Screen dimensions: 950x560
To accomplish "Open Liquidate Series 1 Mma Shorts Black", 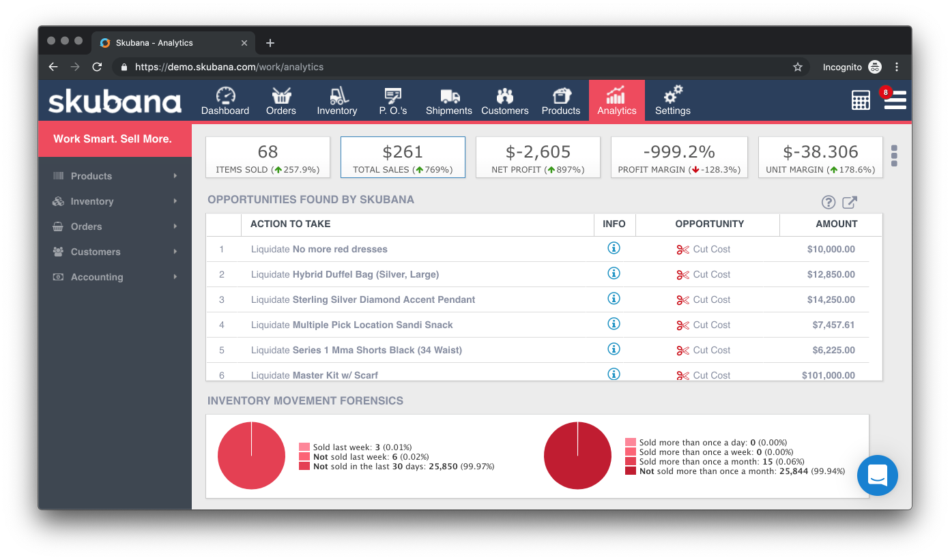I will coord(356,350).
